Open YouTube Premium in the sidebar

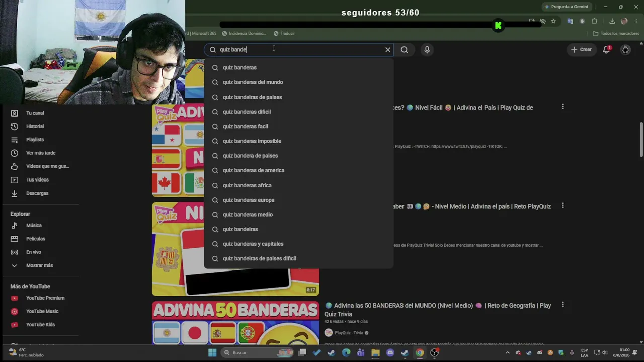(41, 298)
